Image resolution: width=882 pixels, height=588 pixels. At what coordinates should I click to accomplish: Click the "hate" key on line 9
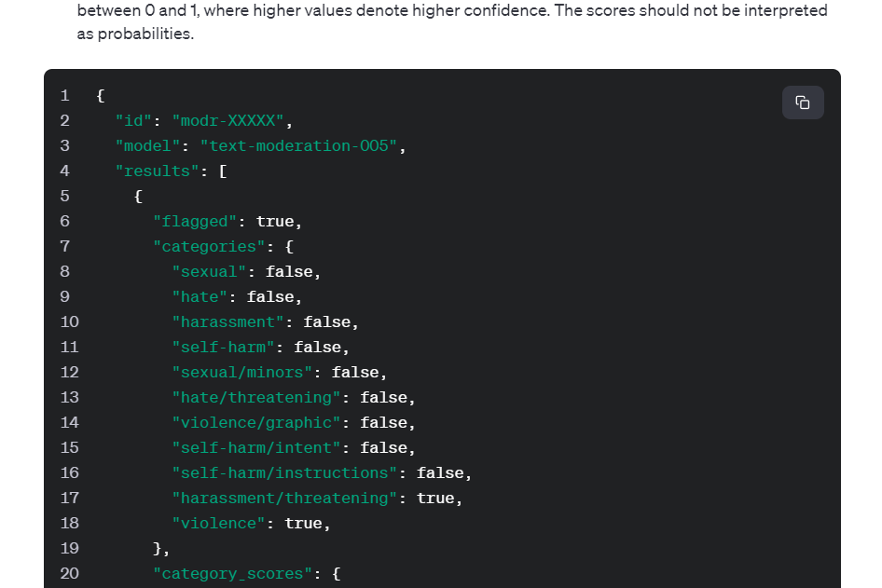coord(200,297)
